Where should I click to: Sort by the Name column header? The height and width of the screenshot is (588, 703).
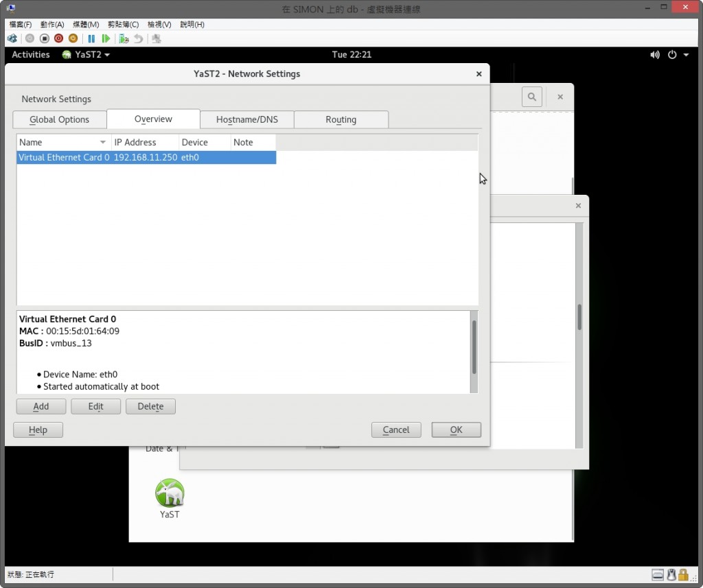[64, 142]
